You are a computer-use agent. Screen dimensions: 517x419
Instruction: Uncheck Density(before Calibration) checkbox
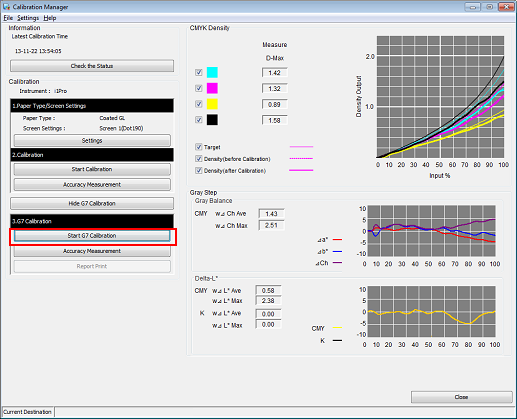click(199, 159)
